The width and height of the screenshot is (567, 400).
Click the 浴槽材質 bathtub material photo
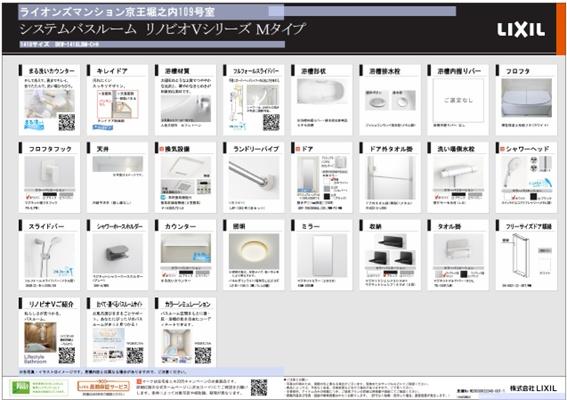point(186,108)
